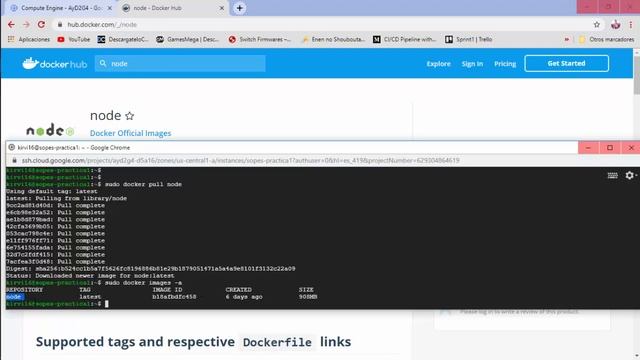This screenshot has height=360, width=640.
Task: Click 'latest' tag cell in terminal
Action: click(x=90, y=297)
